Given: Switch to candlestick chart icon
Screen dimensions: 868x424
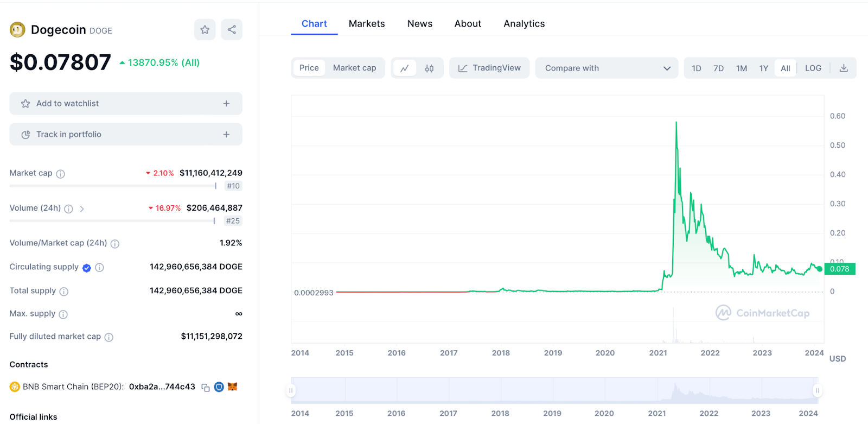Looking at the screenshot, I should tap(429, 68).
